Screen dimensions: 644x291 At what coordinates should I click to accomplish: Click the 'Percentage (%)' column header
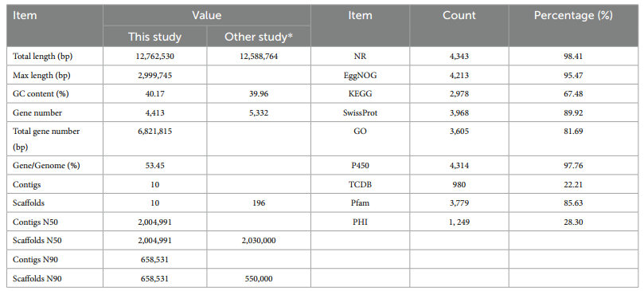(573, 16)
